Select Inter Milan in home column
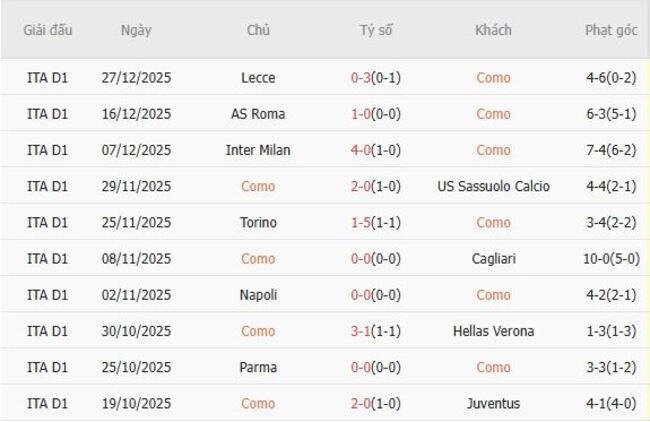Viewport: 650px width, 422px height. [258, 150]
